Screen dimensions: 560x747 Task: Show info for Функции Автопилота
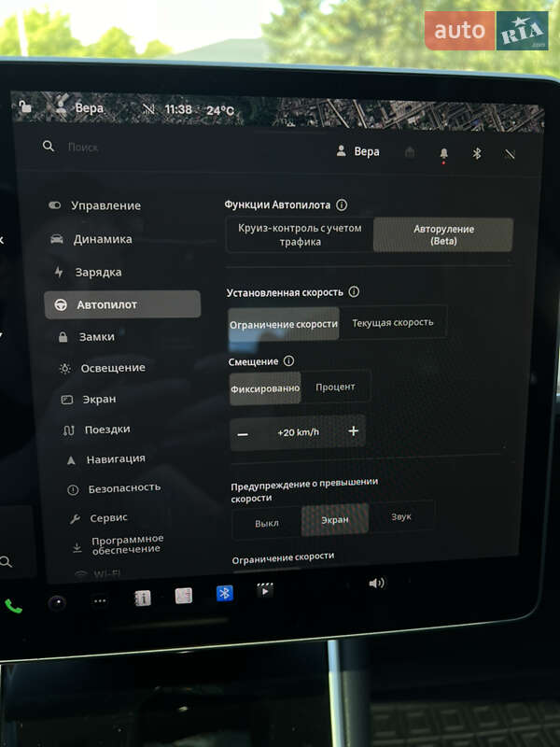[x=342, y=204]
